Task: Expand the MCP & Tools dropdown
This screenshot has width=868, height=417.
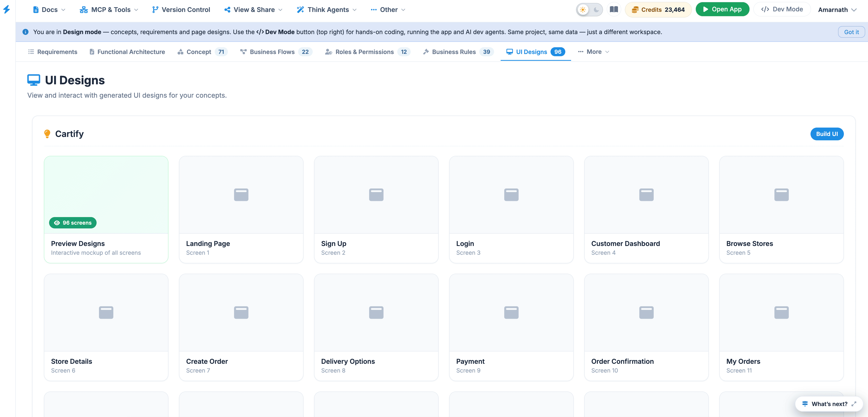Action: point(109,10)
